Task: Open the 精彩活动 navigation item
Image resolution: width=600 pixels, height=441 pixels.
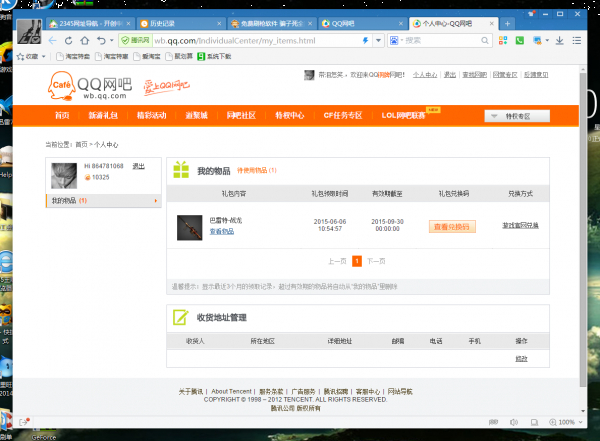Action: (152, 116)
